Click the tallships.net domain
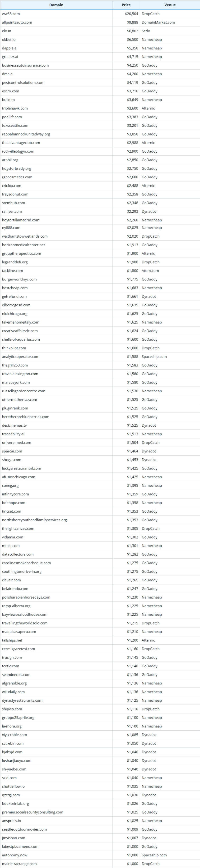The image size is (200, 868). pos(12,640)
